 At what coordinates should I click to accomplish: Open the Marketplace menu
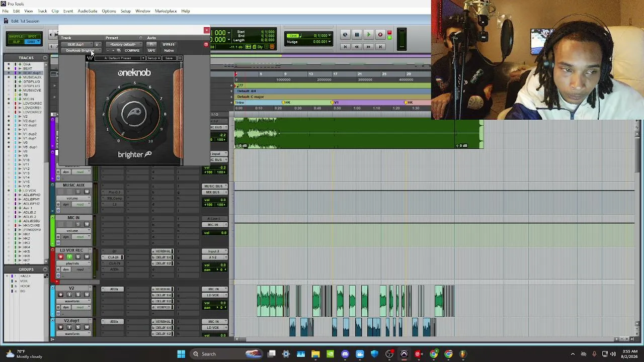click(x=166, y=11)
